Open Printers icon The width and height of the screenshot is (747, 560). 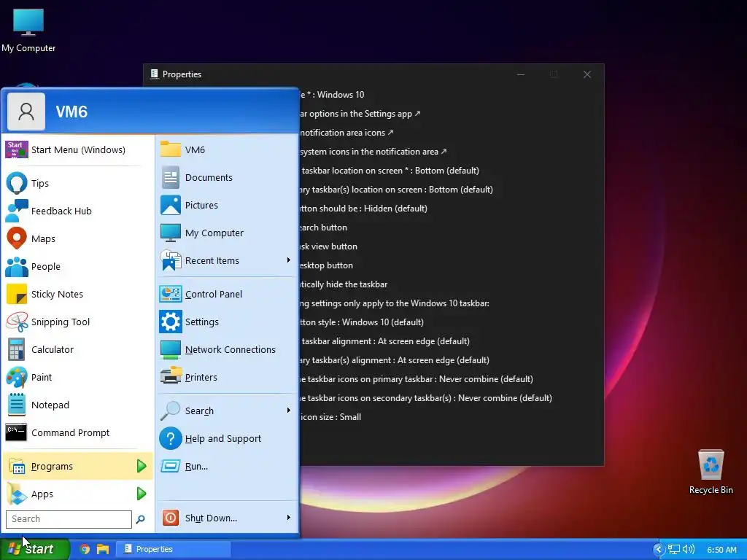(x=171, y=376)
